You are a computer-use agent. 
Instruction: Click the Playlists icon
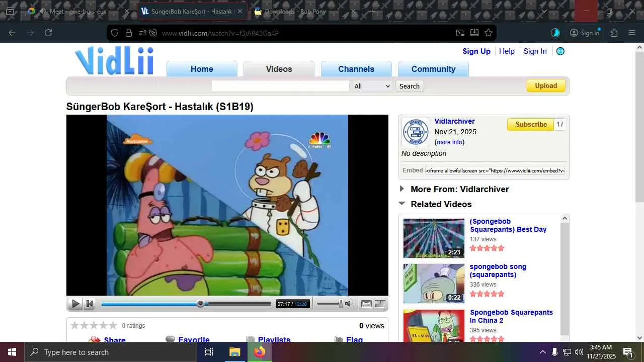[x=250, y=340]
